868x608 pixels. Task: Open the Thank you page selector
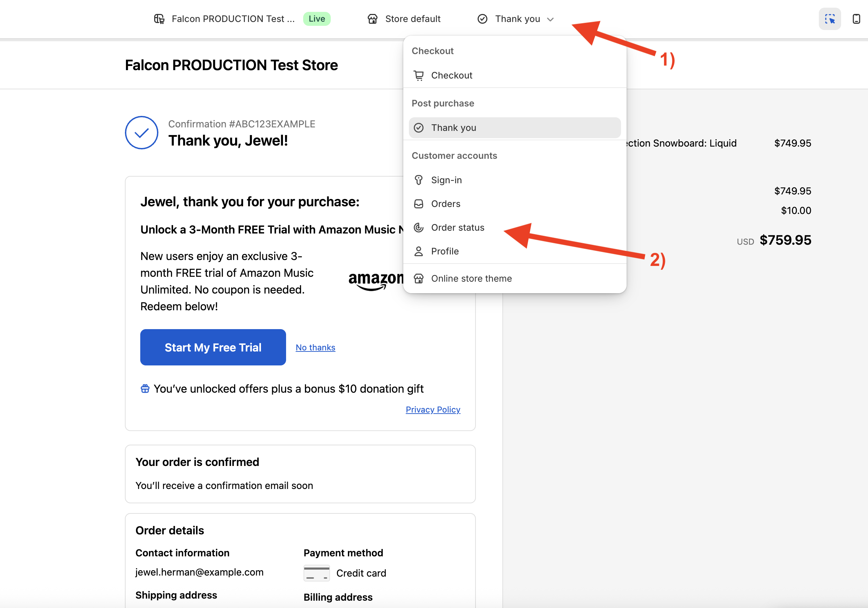516,19
